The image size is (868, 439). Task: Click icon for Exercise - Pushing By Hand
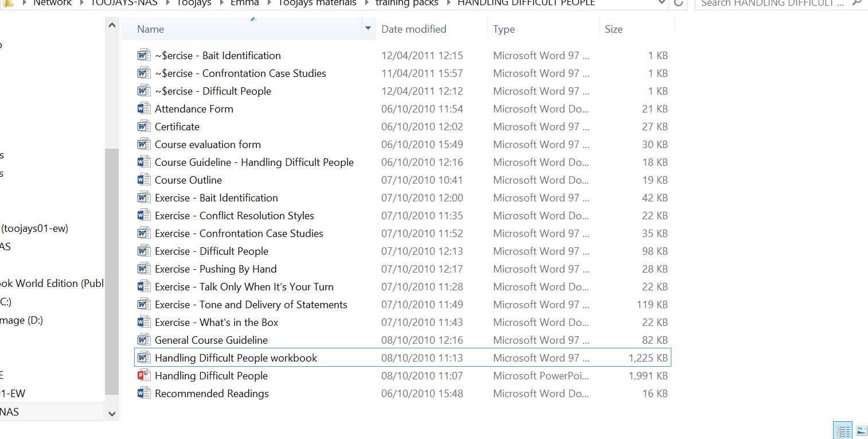(x=144, y=269)
